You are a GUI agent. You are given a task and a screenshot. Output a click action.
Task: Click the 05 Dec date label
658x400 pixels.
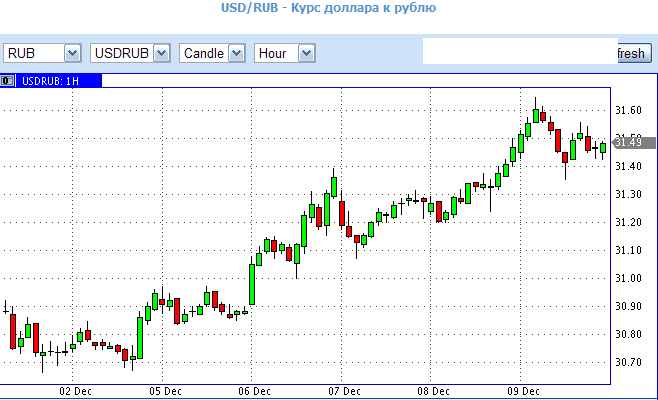[x=165, y=391]
